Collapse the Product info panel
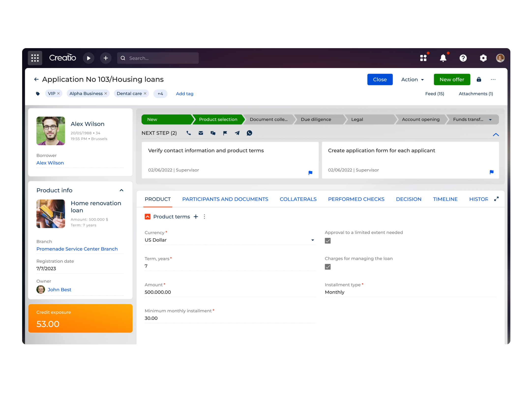 click(x=121, y=190)
